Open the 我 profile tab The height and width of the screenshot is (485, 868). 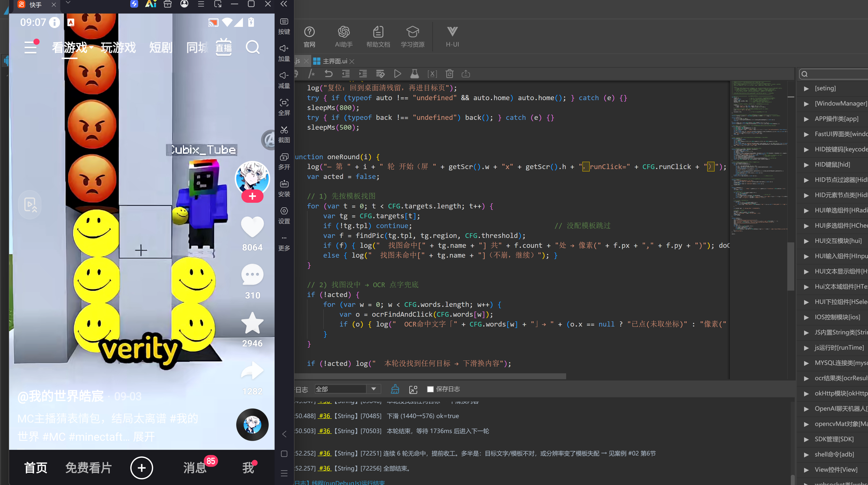tap(248, 468)
